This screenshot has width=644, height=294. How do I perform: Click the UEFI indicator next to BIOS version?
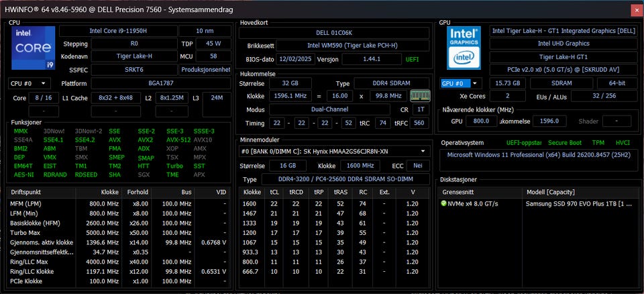point(412,59)
